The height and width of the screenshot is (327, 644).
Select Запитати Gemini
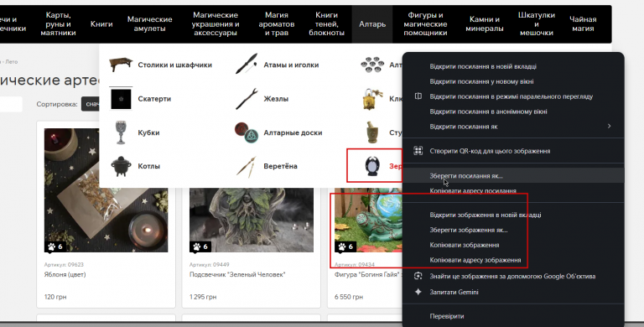tap(454, 292)
